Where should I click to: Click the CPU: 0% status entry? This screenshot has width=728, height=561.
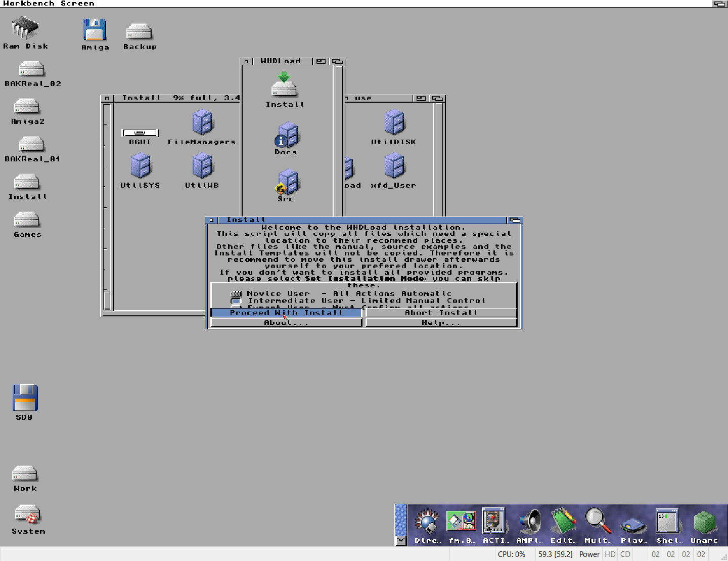512,554
